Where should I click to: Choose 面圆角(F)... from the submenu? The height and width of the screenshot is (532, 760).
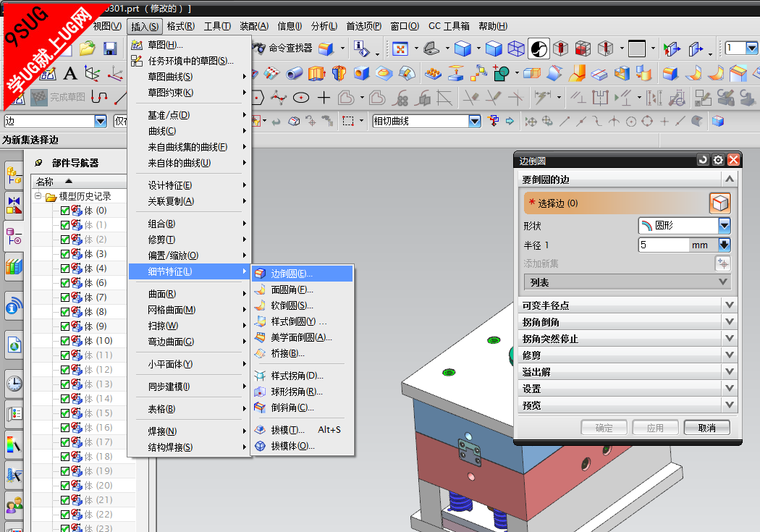(x=302, y=290)
